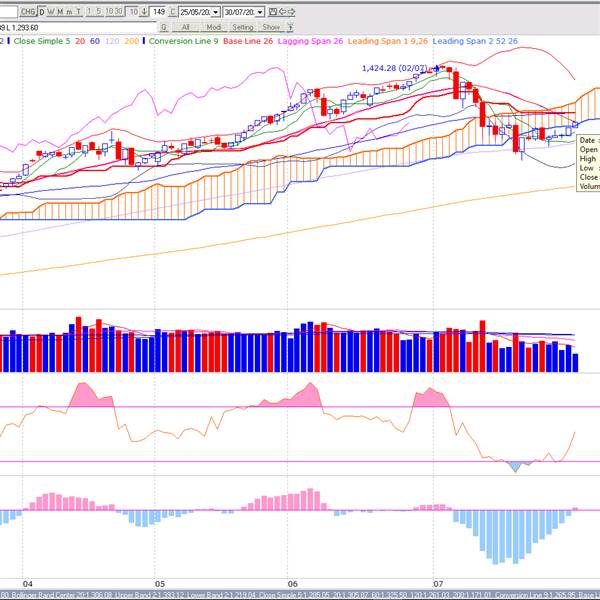Click the interval value box showing 10
This screenshot has width=600, height=600.
pos(133,12)
